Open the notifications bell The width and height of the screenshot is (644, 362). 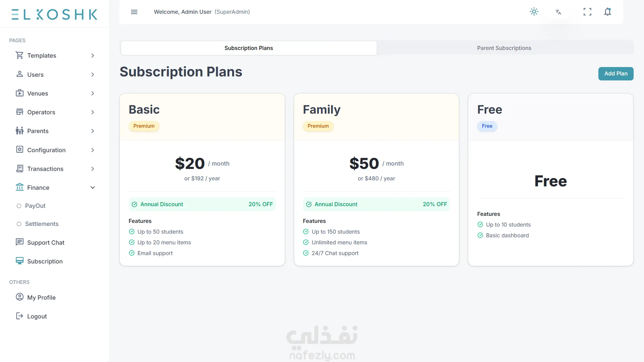click(x=607, y=12)
